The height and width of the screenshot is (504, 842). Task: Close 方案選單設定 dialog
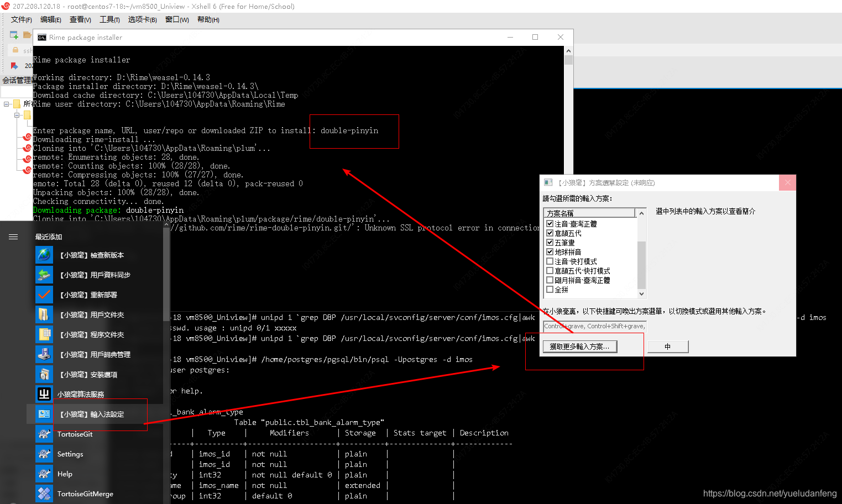pos(788,182)
